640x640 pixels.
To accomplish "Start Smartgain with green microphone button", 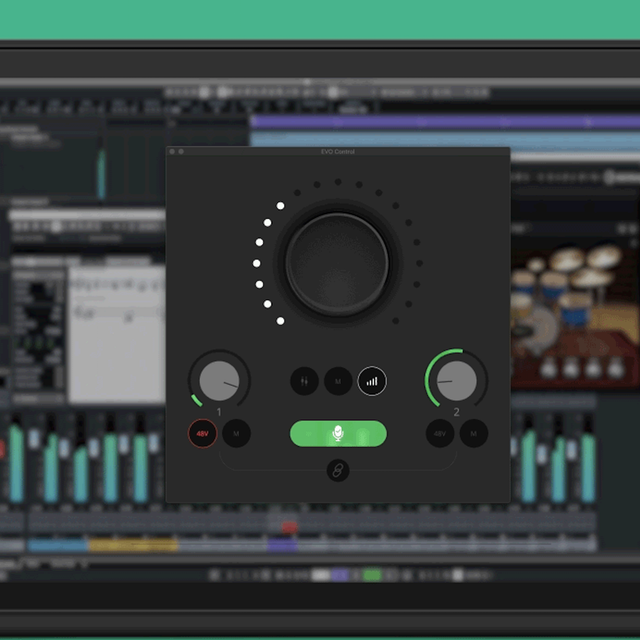I will point(338,433).
